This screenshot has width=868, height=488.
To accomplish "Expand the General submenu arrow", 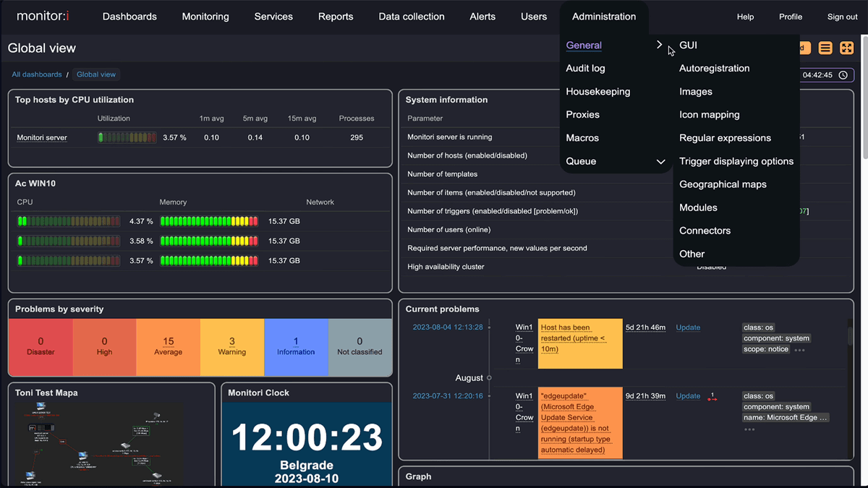I will point(659,44).
